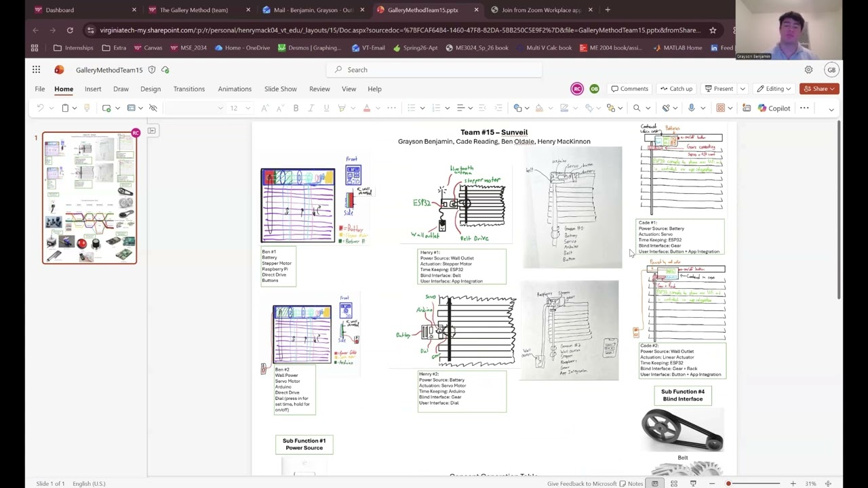Expand the New Slide dropdown arrow
This screenshot has height=488, width=868.
(x=117, y=108)
